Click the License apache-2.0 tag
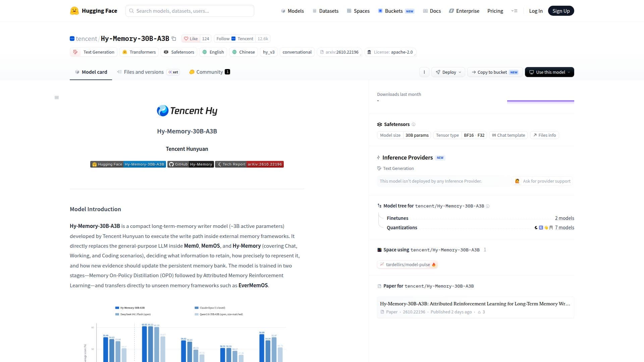 [x=390, y=52]
